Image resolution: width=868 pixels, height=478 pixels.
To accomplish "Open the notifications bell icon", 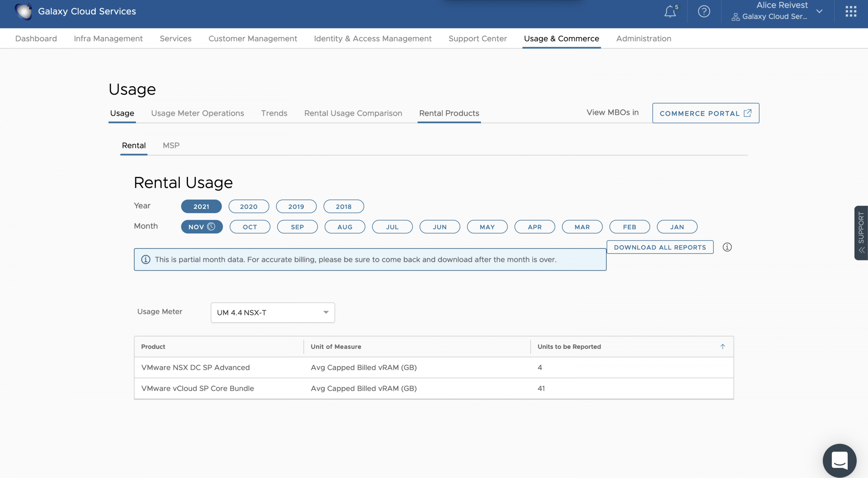I will pos(670,12).
